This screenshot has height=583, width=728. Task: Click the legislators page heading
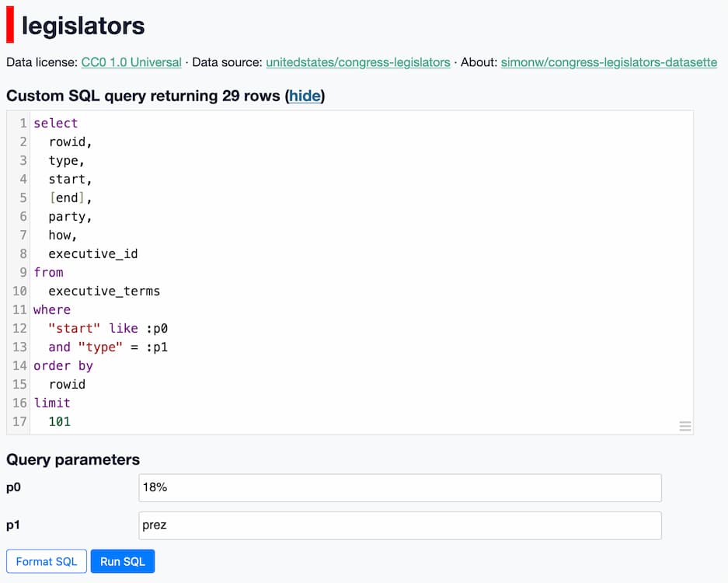83,26
